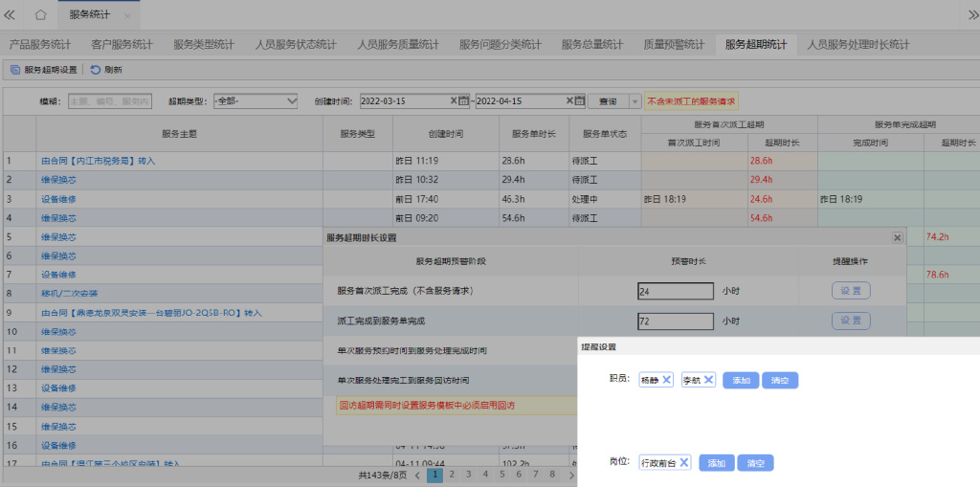Click the 模糊 search input field
Image resolution: width=980 pixels, height=487 pixels.
[109, 101]
